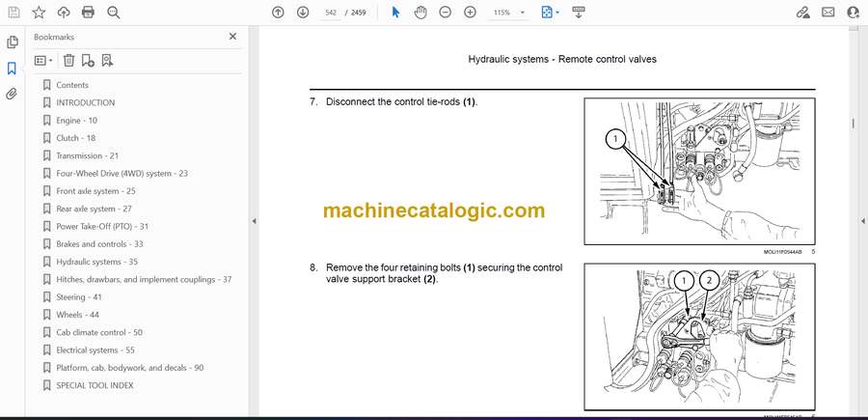The width and height of the screenshot is (868, 420).
Task: Jump to Wheels - 44 bookmark
Action: click(x=77, y=315)
